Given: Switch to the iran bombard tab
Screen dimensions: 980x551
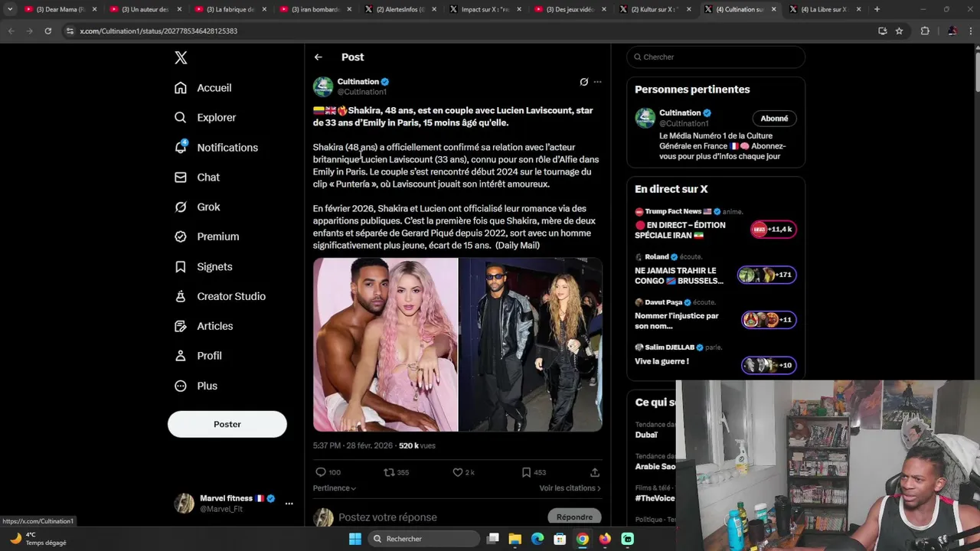Looking at the screenshot, I should 315,9.
